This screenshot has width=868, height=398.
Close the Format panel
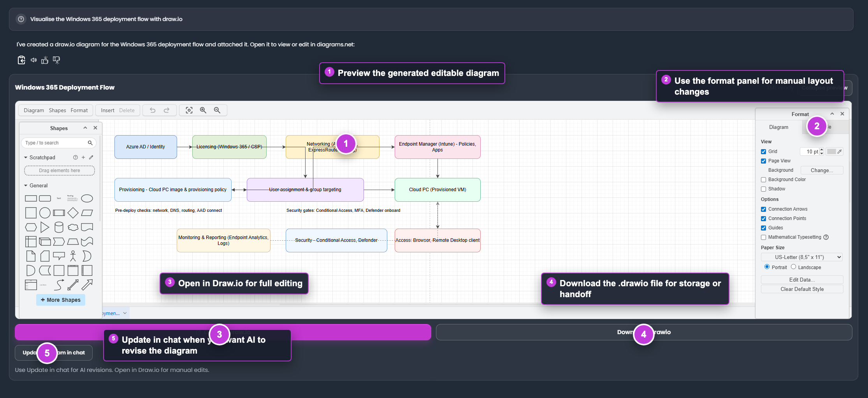[x=842, y=114]
